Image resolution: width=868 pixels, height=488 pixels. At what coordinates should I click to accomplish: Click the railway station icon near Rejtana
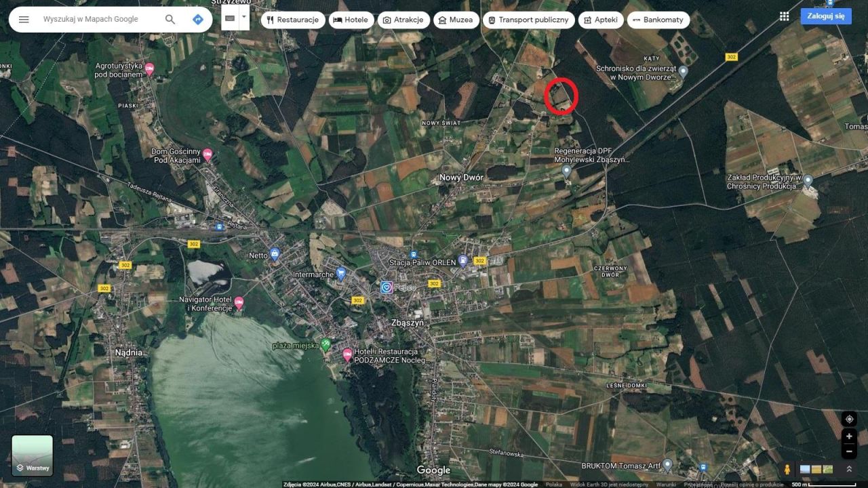point(219,226)
